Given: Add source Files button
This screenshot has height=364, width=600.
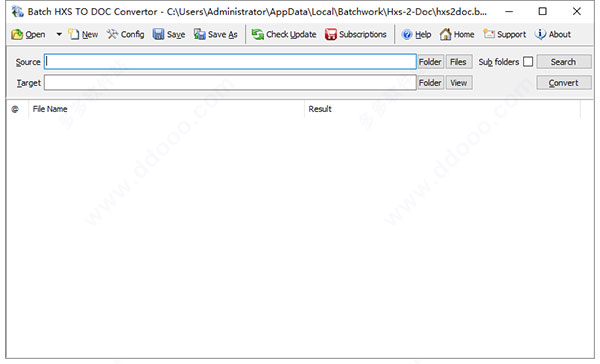Looking at the screenshot, I should (x=458, y=62).
